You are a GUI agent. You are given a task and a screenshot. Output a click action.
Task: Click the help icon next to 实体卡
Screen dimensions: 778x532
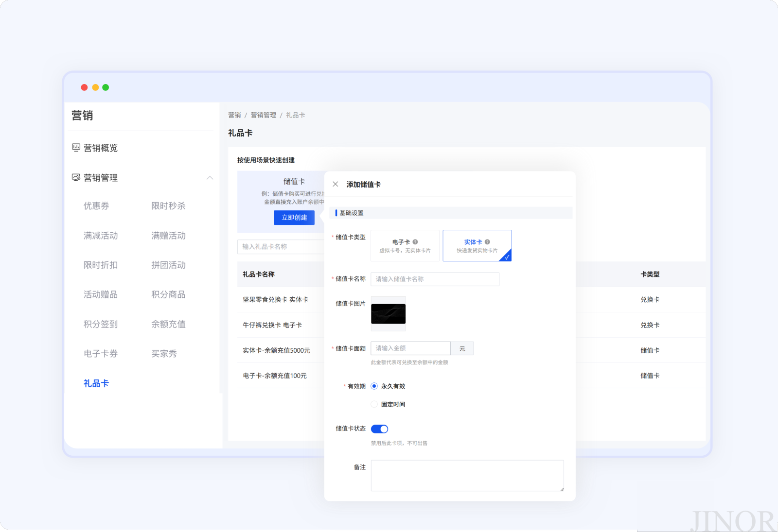(x=487, y=242)
